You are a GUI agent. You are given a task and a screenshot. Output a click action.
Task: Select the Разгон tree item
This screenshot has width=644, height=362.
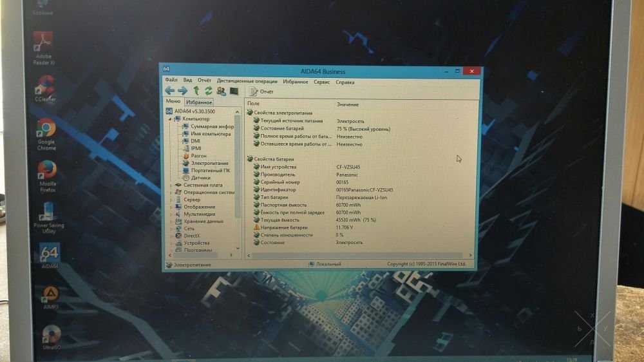[194, 156]
